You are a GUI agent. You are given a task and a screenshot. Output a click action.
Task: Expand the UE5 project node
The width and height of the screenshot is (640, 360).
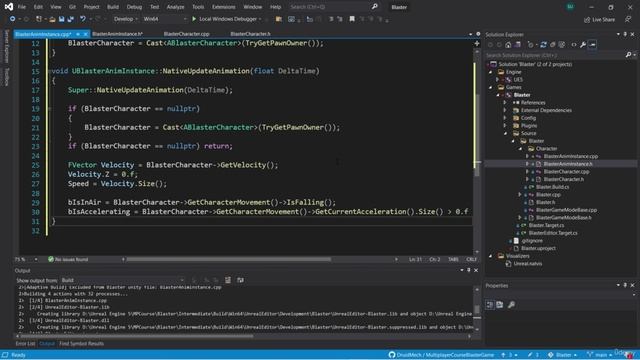[498, 80]
